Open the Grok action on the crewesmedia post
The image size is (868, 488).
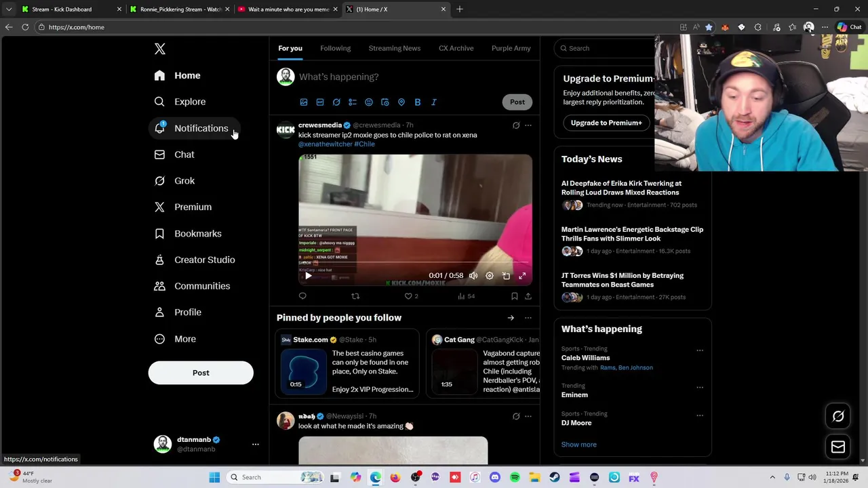coord(516,125)
